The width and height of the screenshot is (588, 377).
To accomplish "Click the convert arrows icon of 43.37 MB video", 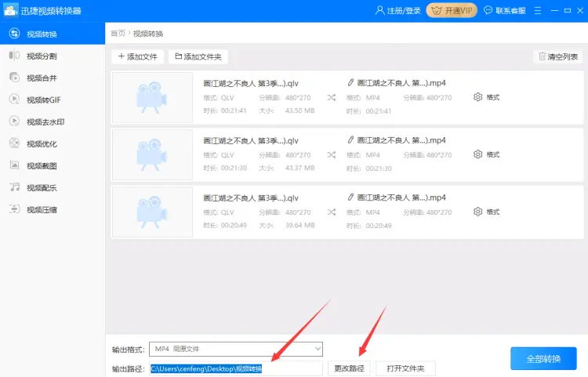I will click(331, 154).
